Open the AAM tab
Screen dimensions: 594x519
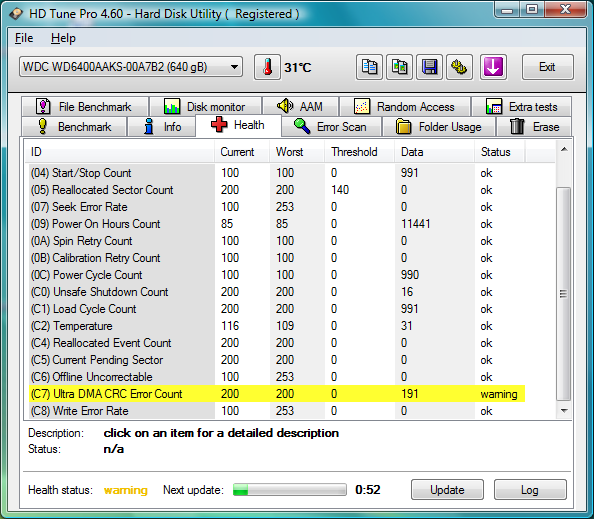coord(300,106)
